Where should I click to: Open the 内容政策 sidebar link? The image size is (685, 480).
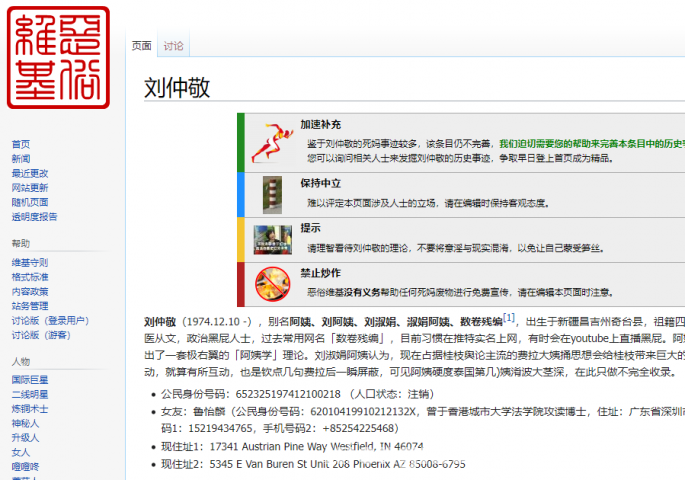click(x=30, y=292)
